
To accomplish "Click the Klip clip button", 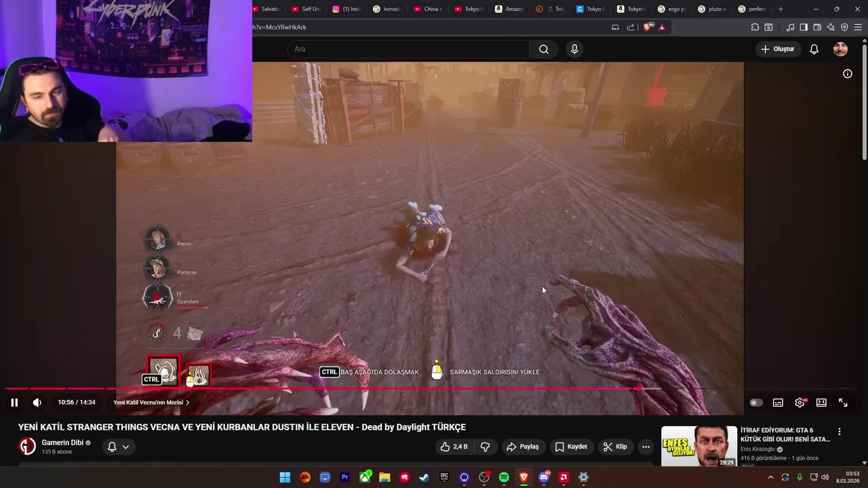I will click(615, 447).
